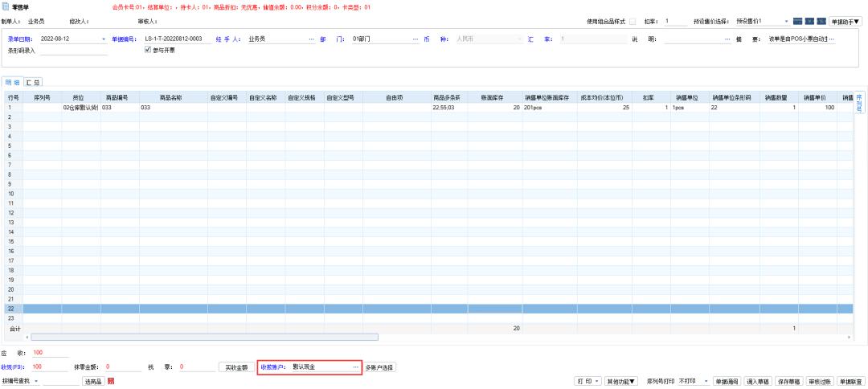Viewport: 868px width, 389px height.
Task: Expand the 其他功能 dropdown button
Action: coord(621,381)
